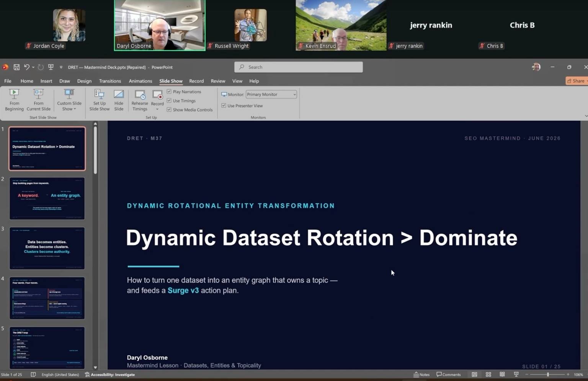Image resolution: width=588 pixels, height=381 pixels.
Task: Click Russell Wright's avatar tile
Action: (x=250, y=25)
